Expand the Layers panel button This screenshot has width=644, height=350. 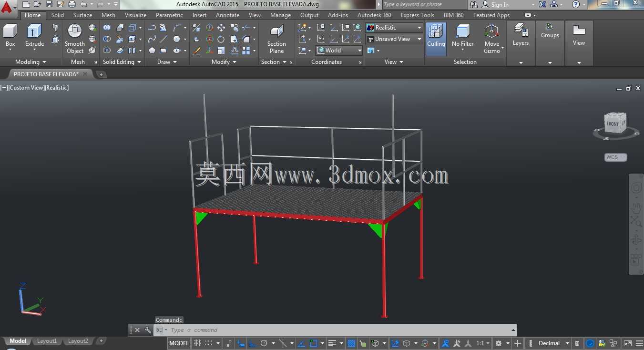(x=521, y=43)
